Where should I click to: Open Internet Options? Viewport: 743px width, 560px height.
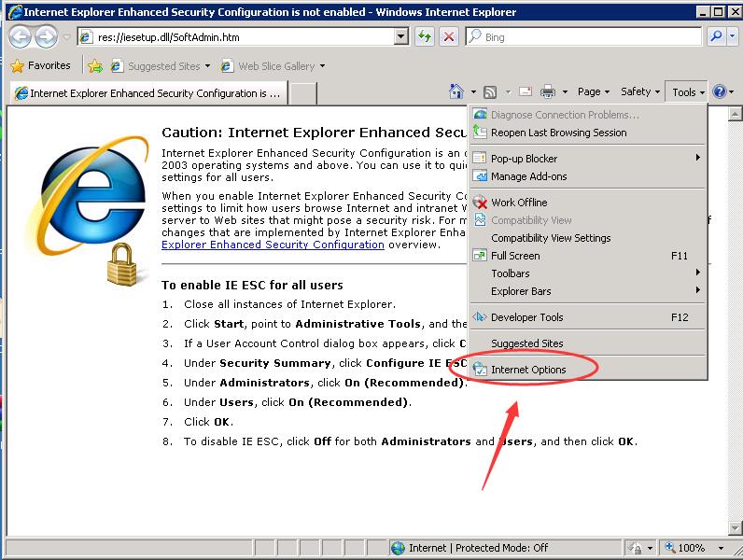pyautogui.click(x=587, y=370)
